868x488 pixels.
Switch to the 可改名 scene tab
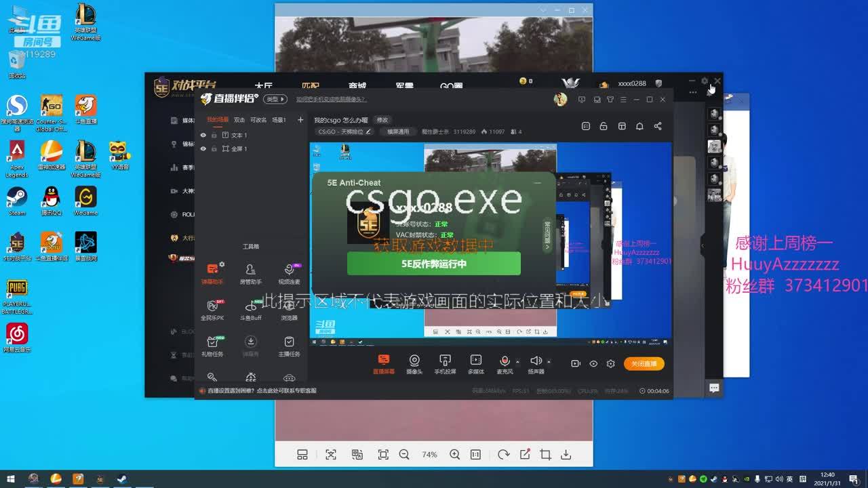[258, 120]
